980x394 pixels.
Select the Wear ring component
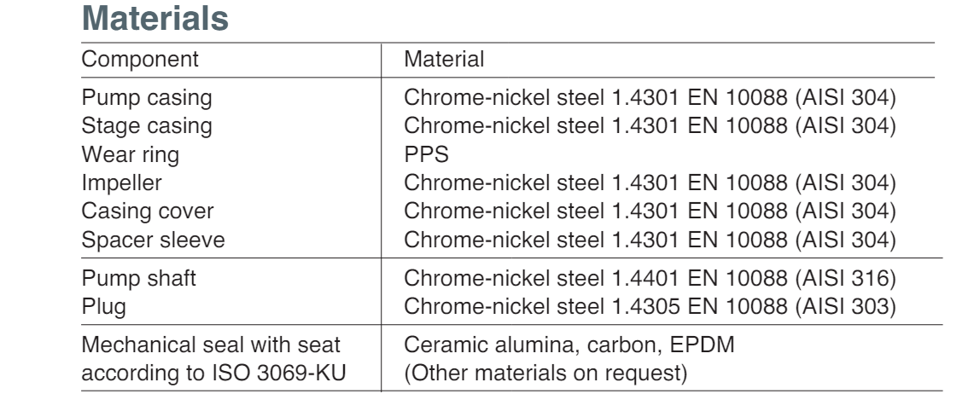(130, 155)
